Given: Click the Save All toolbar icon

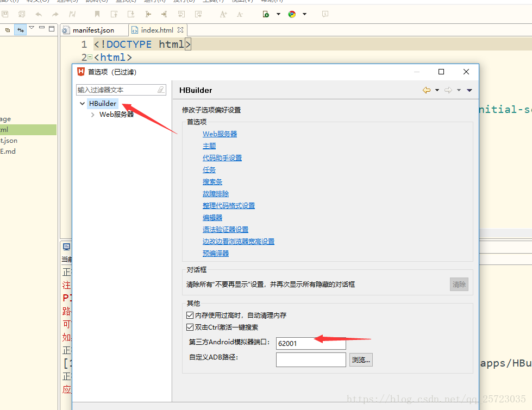Looking at the screenshot, I should point(22,14).
